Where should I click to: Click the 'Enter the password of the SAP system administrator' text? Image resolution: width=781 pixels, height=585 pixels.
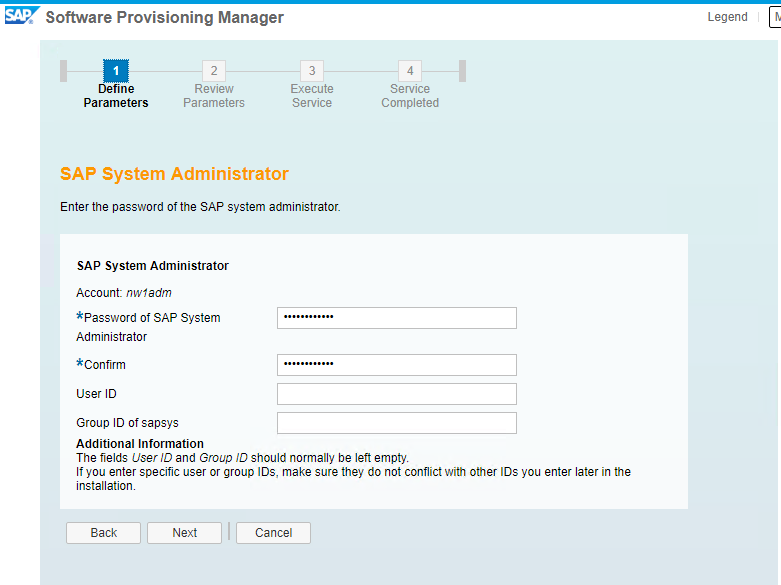tap(200, 207)
